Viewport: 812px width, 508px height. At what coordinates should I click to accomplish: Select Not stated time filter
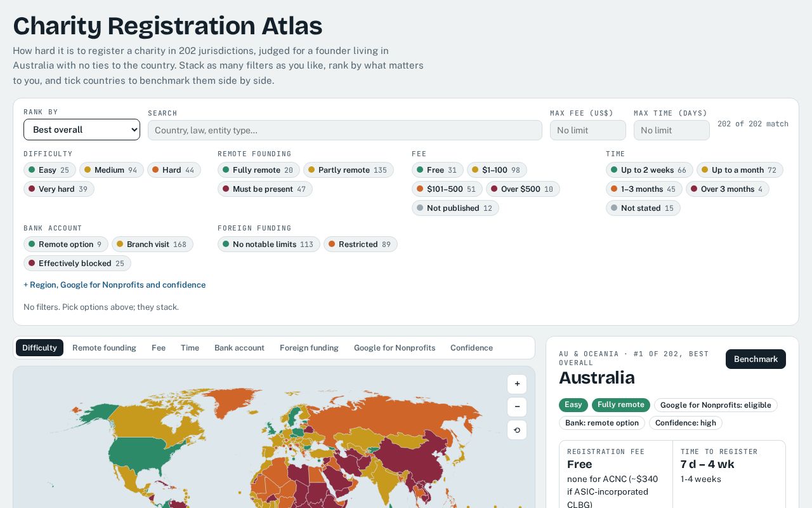click(643, 208)
